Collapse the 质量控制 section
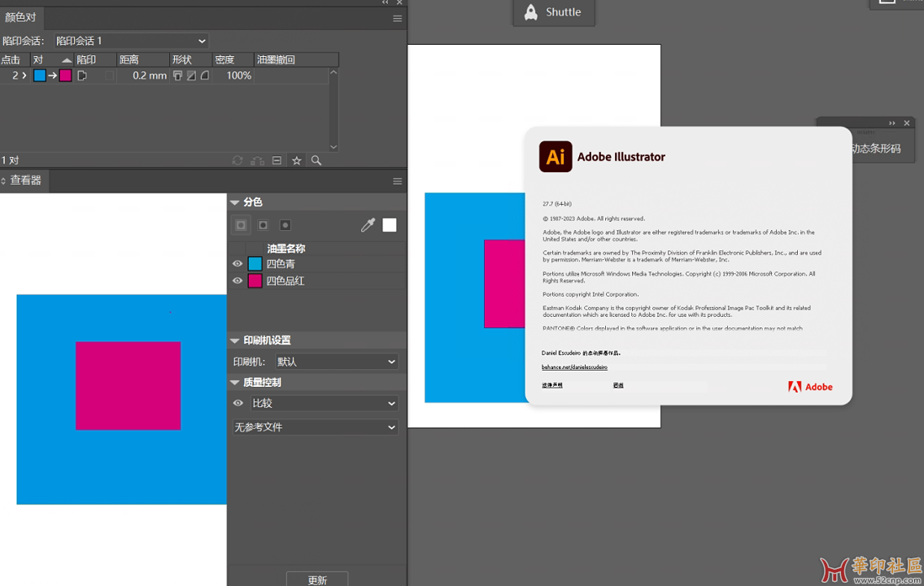The height and width of the screenshot is (586, 924). [x=235, y=383]
